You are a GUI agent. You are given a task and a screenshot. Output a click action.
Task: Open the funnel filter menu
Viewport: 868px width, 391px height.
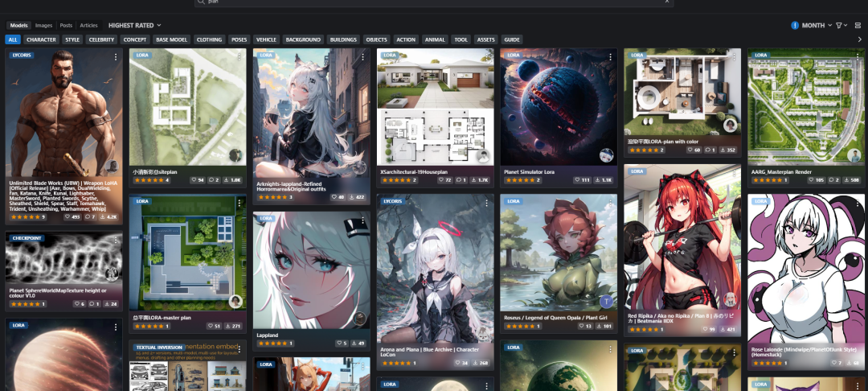[x=840, y=26]
